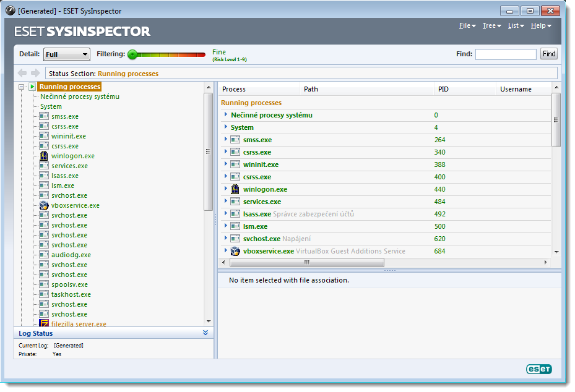Click spoolsv.exe icon in the tree
This screenshot has width=575, height=392.
[44, 284]
